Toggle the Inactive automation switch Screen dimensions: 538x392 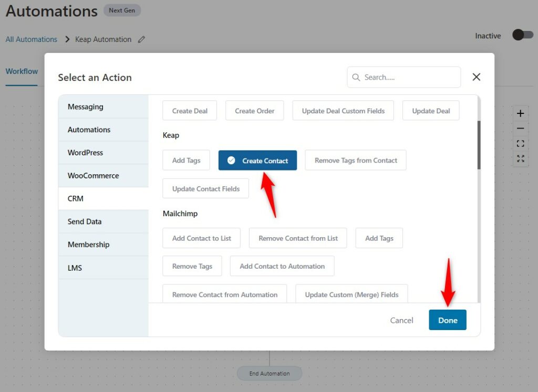coord(523,35)
